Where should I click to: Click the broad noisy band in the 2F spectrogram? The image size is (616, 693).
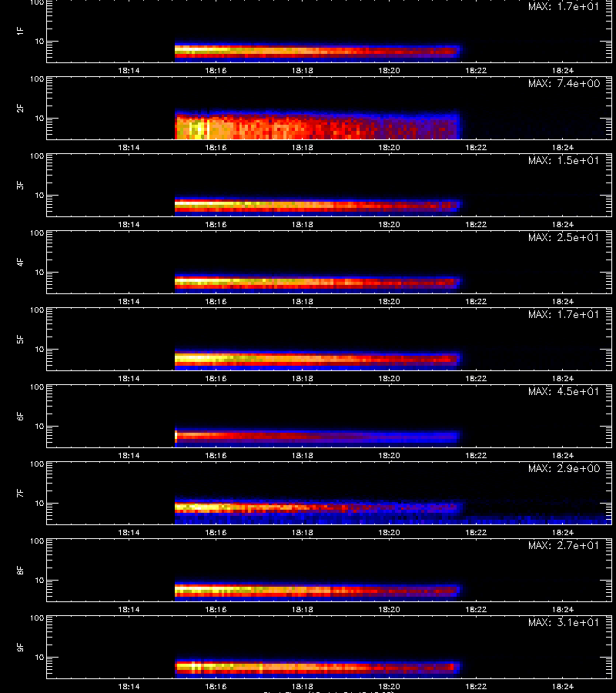317,126
